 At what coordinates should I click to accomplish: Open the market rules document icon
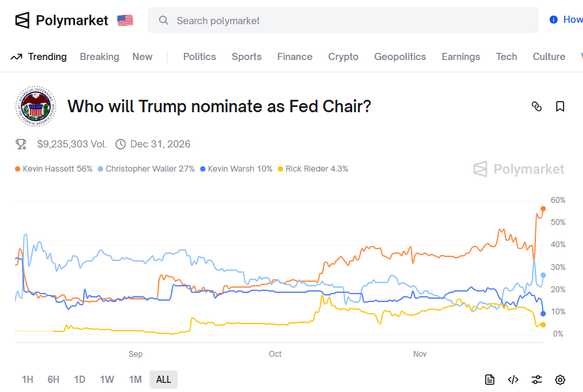pyautogui.click(x=489, y=379)
